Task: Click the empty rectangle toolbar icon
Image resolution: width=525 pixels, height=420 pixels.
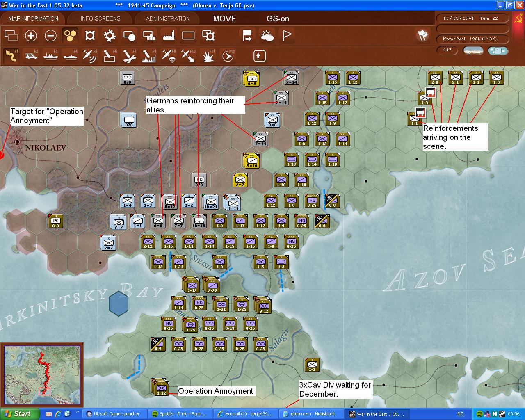Action: (188, 36)
